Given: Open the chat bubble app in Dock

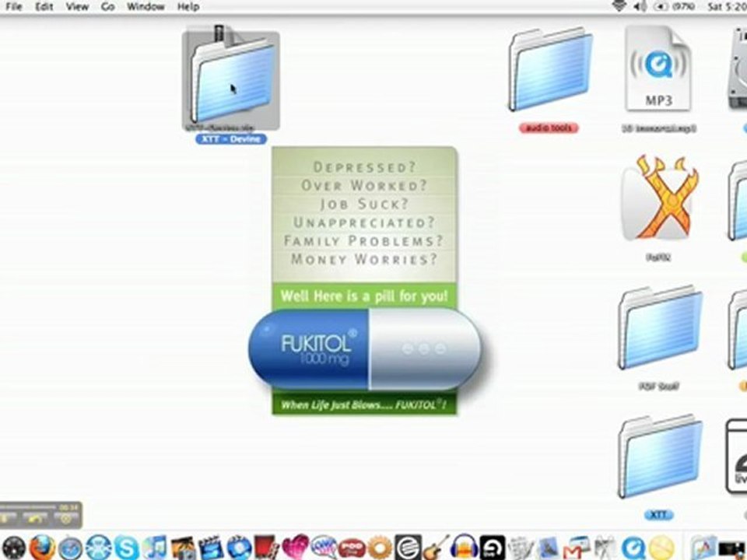Looking at the screenshot, I should pos(324,548).
